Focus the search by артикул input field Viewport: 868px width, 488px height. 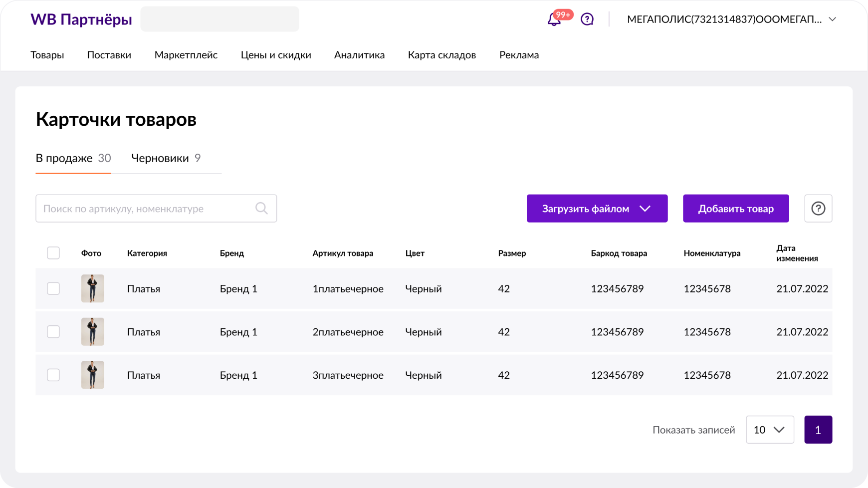tap(147, 209)
